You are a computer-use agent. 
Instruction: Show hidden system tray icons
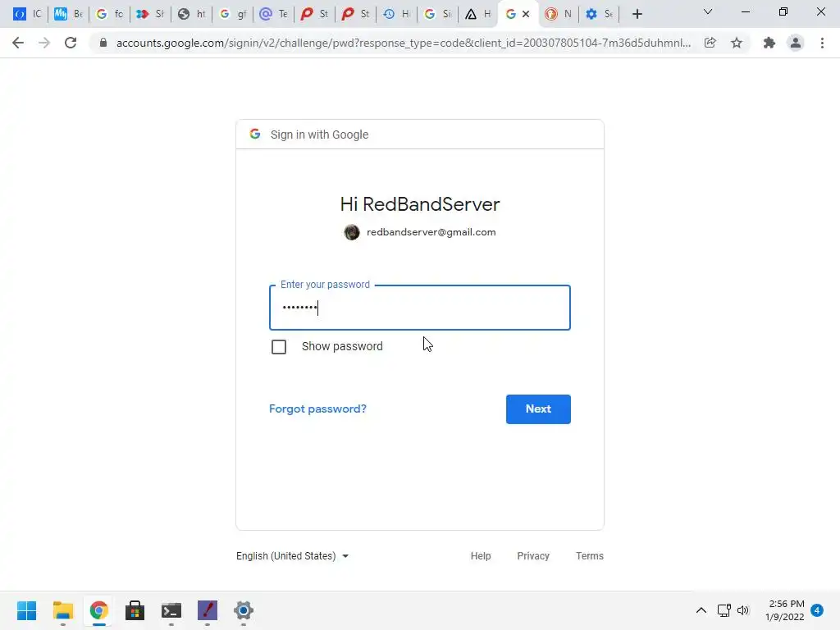point(701,610)
